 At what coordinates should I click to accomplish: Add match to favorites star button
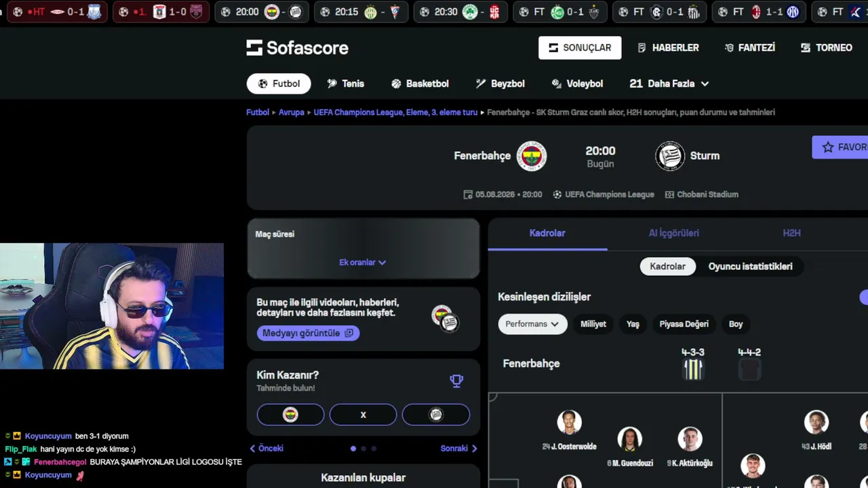841,147
